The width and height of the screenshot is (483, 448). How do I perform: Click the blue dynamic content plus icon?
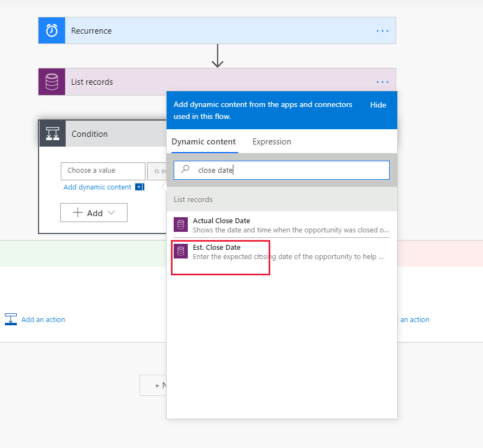(140, 187)
